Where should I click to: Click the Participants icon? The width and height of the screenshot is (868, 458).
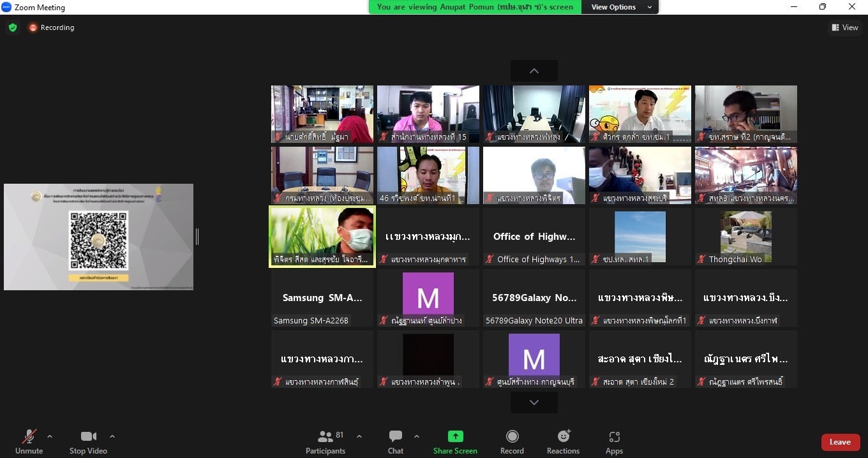325,437
